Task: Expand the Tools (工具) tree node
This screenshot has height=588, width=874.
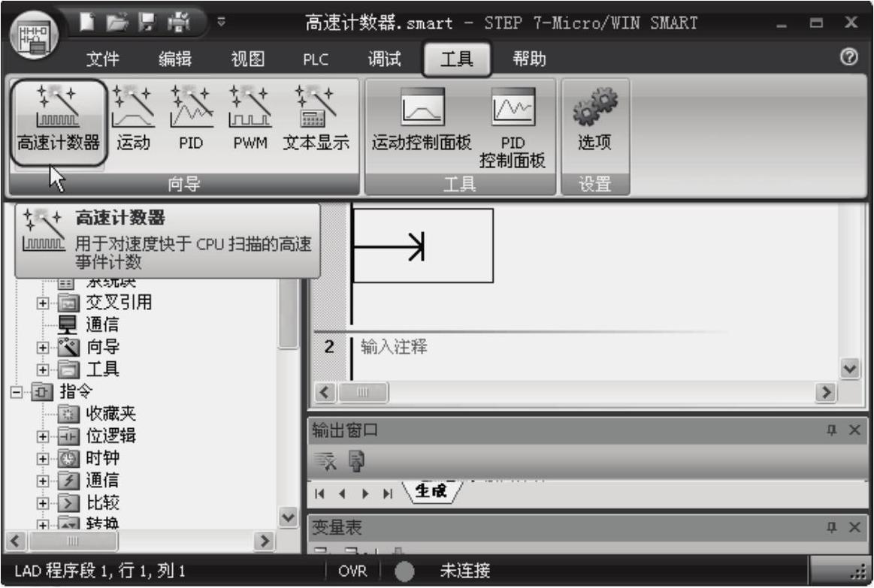Action: point(42,369)
